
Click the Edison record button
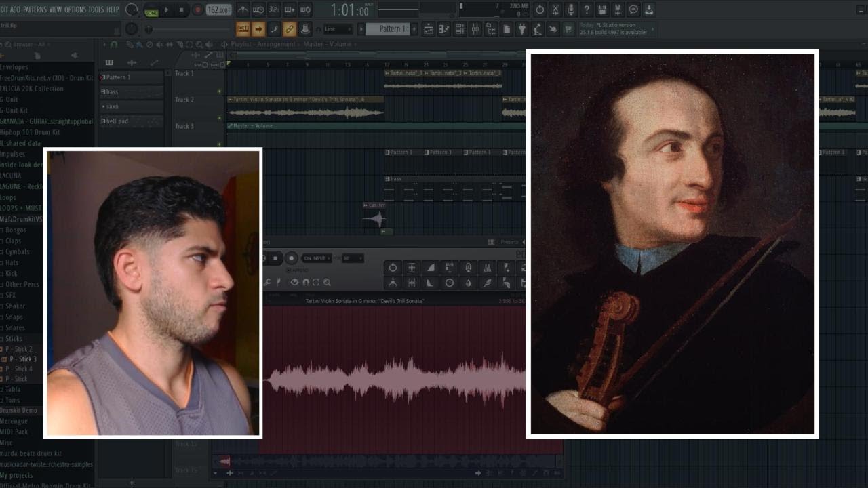pyautogui.click(x=291, y=258)
